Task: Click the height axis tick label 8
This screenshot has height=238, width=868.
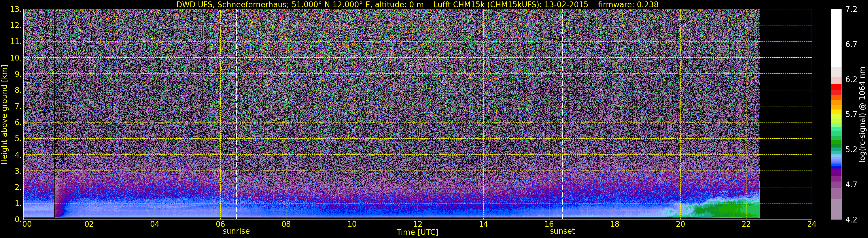Action: tap(17, 90)
